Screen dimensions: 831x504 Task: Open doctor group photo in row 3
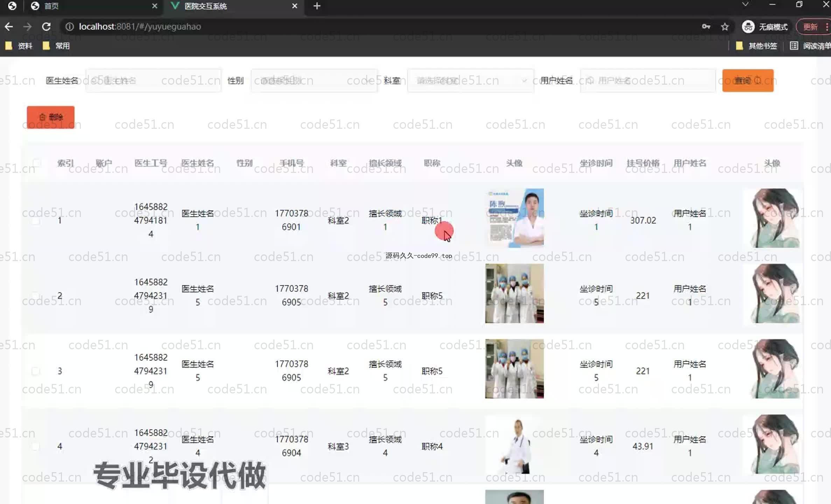click(x=515, y=369)
